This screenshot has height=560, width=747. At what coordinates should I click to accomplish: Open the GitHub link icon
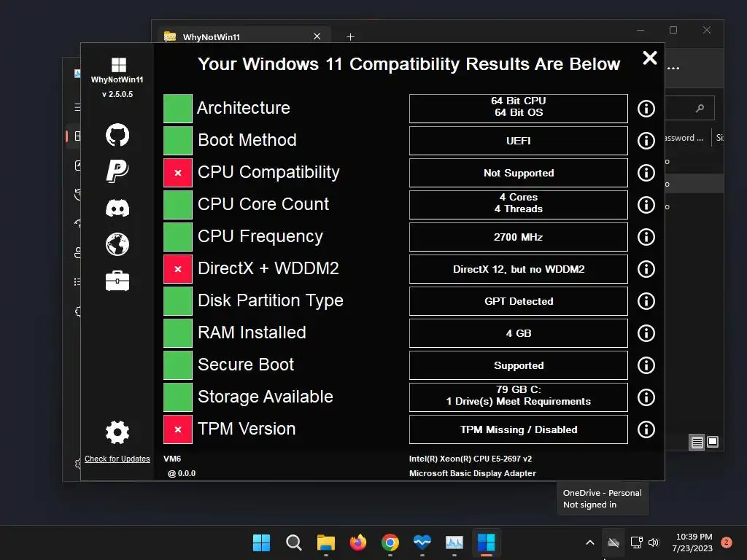pyautogui.click(x=117, y=135)
